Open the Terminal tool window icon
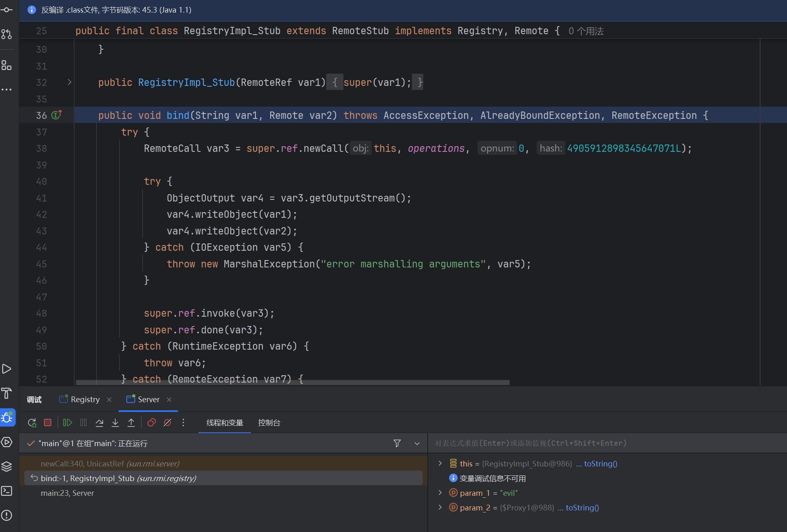The height and width of the screenshot is (532, 787). [x=7, y=491]
